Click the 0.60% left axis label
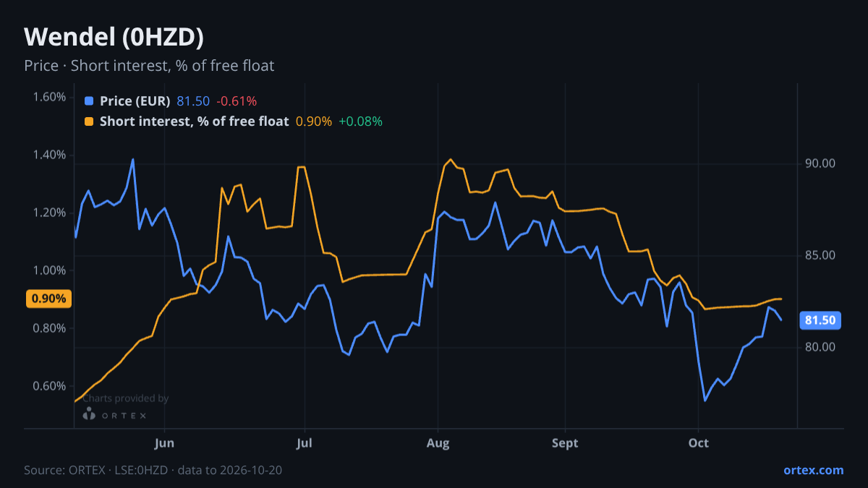Image resolution: width=868 pixels, height=488 pixels. coord(50,386)
